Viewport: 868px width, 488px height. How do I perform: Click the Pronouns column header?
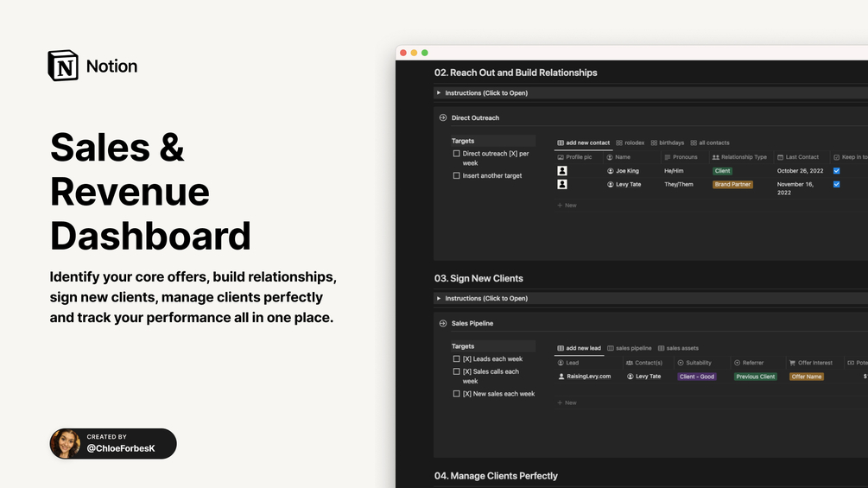(681, 157)
